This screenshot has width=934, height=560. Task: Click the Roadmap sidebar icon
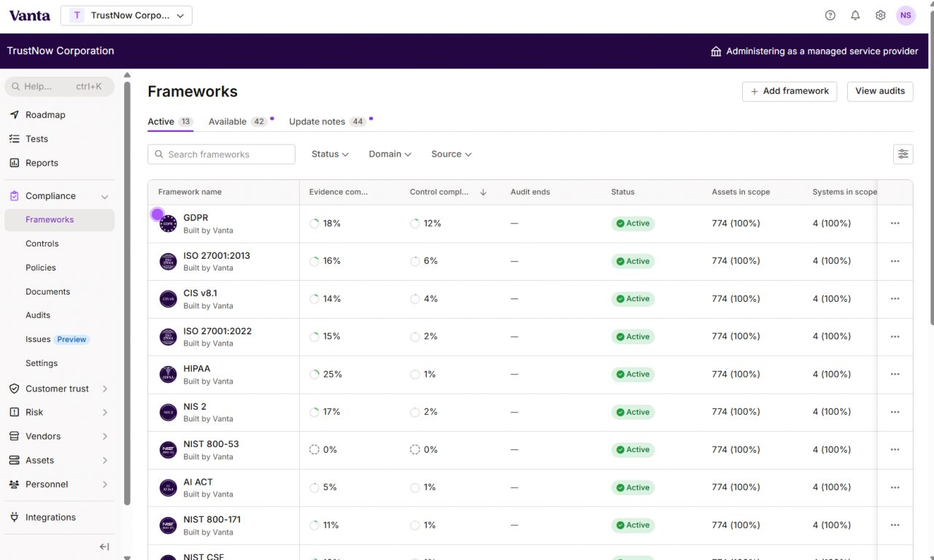click(x=14, y=114)
